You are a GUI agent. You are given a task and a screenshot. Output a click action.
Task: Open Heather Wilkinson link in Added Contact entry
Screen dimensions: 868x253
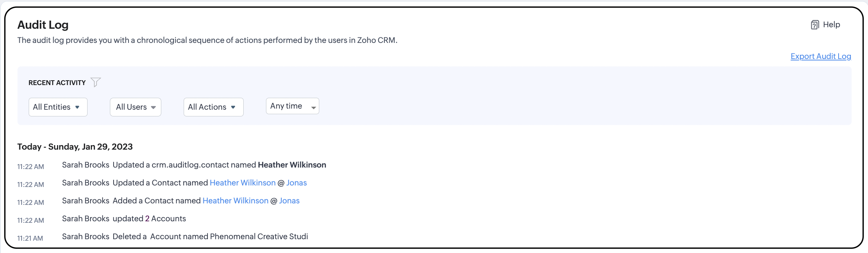235,201
